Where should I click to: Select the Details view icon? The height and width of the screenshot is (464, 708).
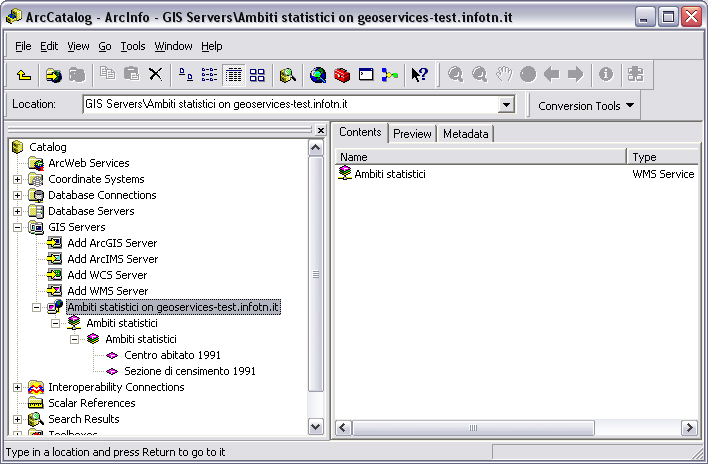(x=233, y=74)
